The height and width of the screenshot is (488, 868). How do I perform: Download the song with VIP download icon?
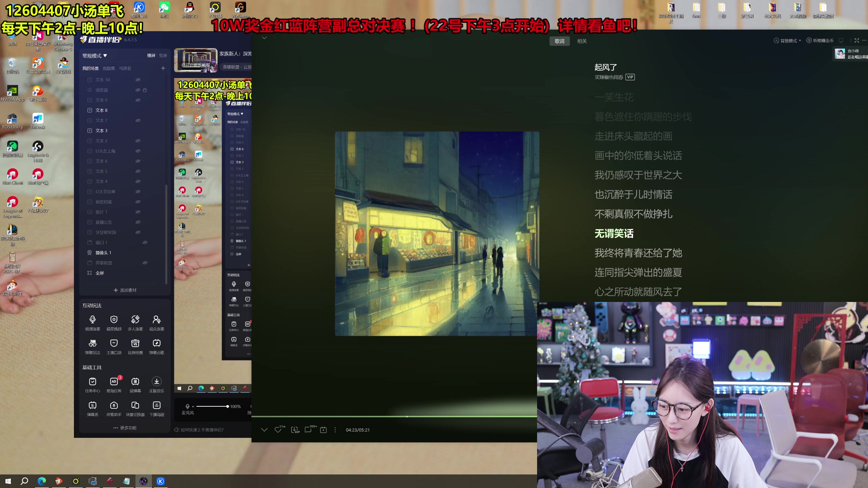pyautogui.click(x=295, y=429)
